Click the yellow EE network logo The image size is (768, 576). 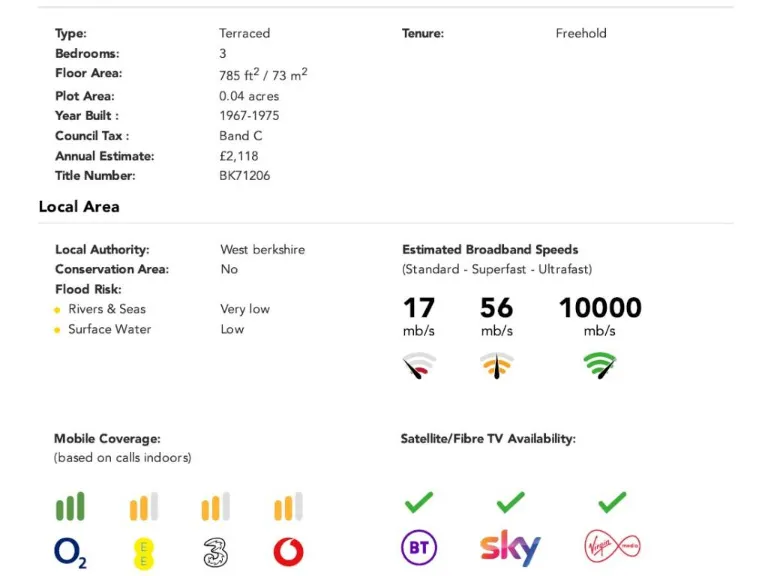coord(144,553)
